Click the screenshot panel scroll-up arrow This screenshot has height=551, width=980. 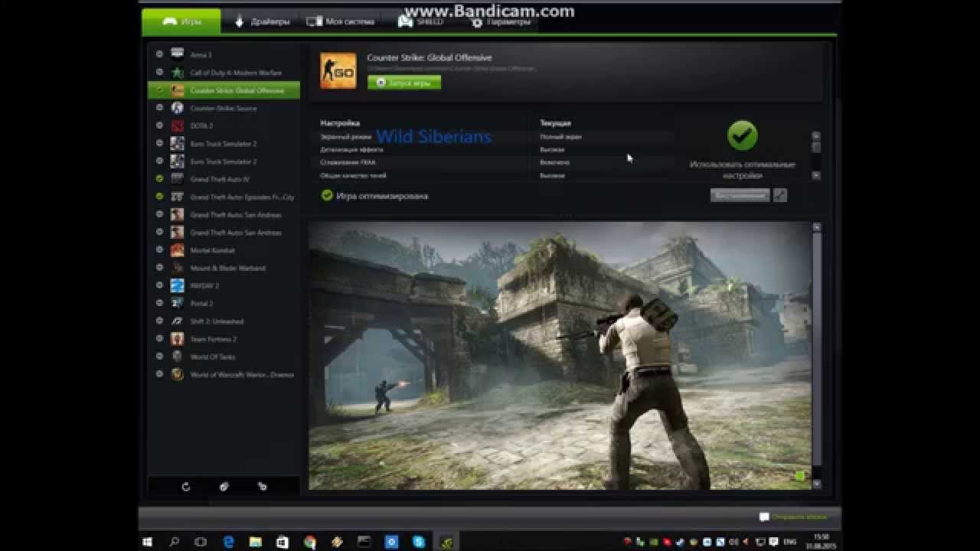817,227
